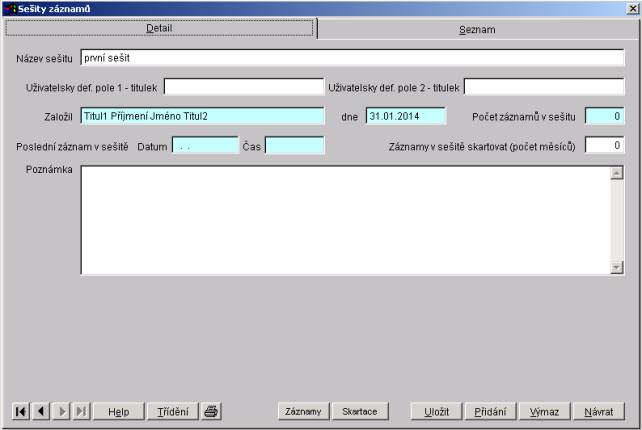Click into the Název sešitu field
Image resolution: width=642 pixels, height=430 pixels.
tap(350, 58)
